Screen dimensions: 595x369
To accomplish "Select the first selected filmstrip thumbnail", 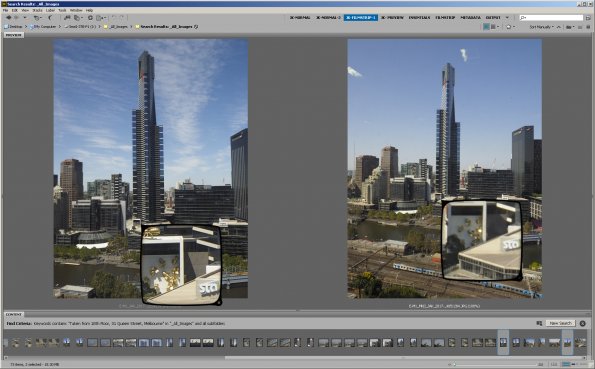I will pyautogui.click(x=503, y=342).
